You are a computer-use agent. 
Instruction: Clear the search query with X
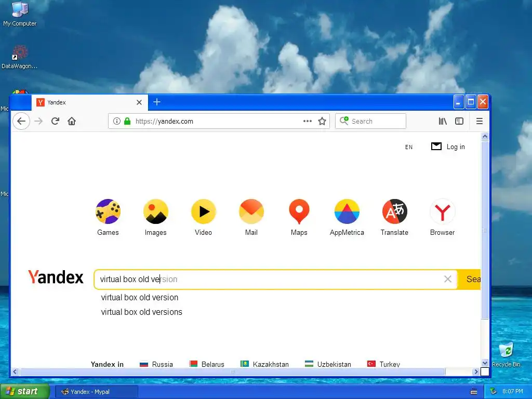(448, 279)
